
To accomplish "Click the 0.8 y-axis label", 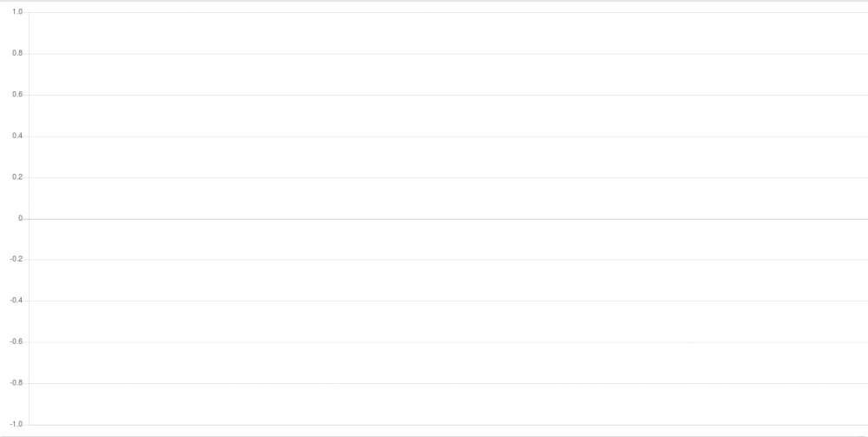I will point(17,53).
